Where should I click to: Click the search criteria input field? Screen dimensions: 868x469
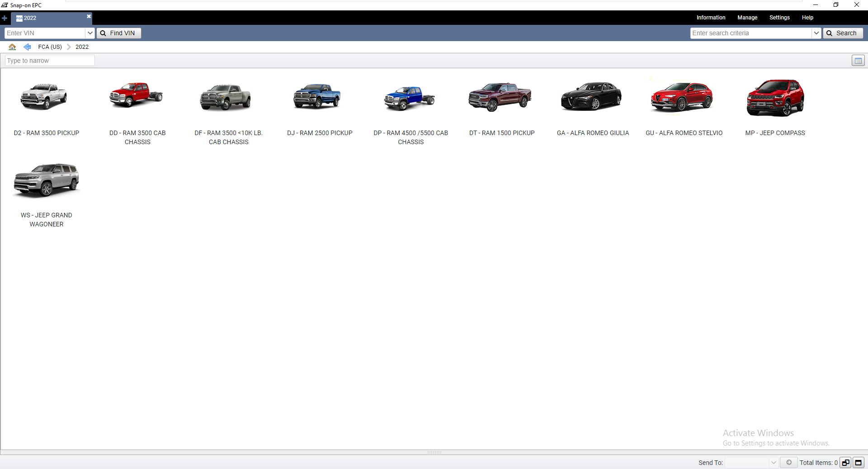click(751, 33)
